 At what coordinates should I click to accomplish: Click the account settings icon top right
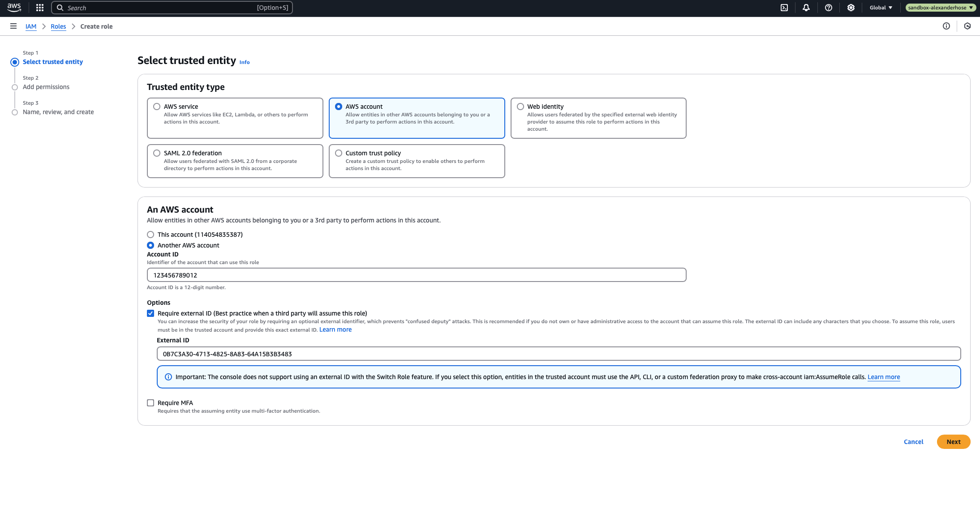[x=851, y=8]
